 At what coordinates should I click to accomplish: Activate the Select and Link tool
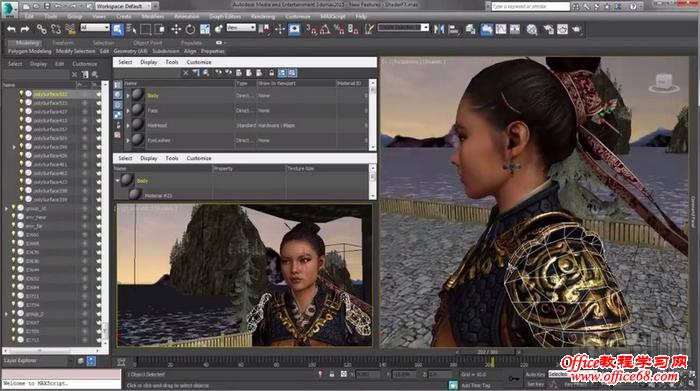[42, 29]
